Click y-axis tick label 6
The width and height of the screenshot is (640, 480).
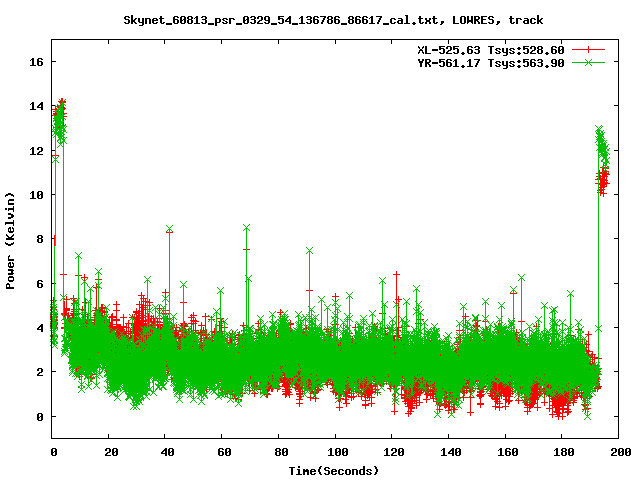point(40,284)
